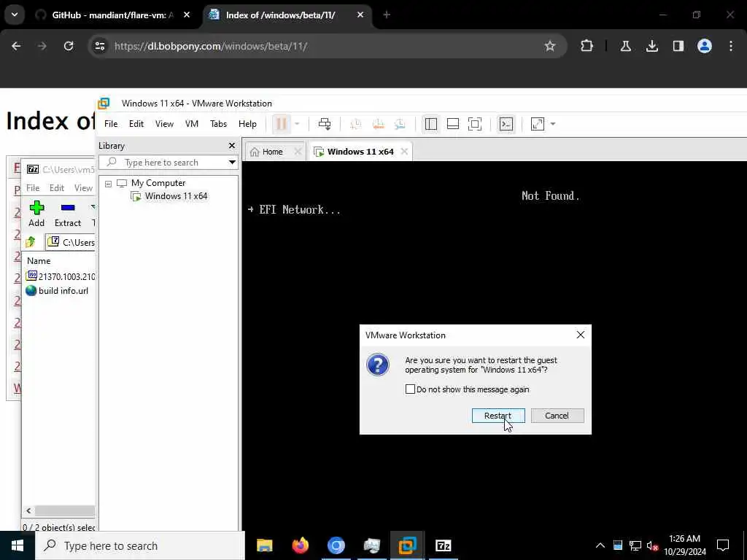
Task: Toggle the Show Library sidebar icon
Action: (430, 124)
